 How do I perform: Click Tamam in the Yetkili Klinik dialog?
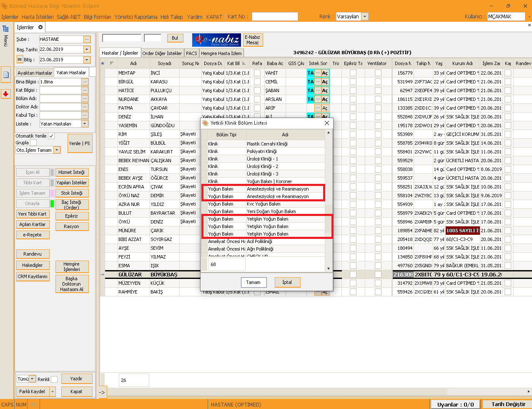(253, 282)
